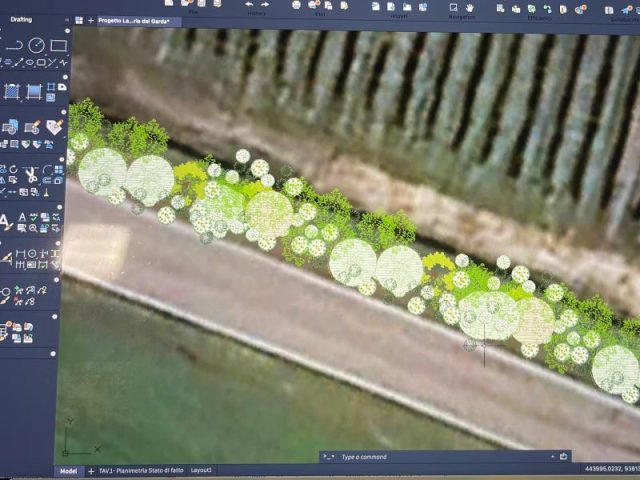Click in the Type a command field
Viewport: 640px width, 480px height.
coord(443,457)
